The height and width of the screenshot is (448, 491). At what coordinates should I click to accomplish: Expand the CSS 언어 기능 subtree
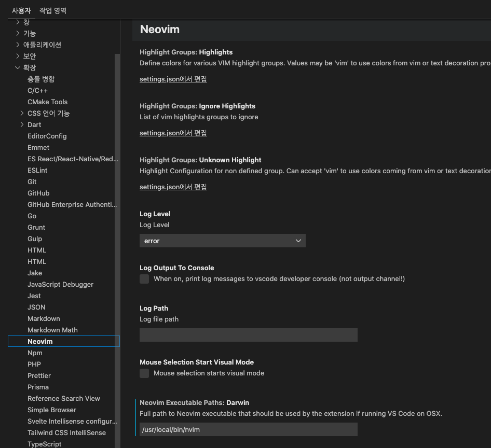22,113
